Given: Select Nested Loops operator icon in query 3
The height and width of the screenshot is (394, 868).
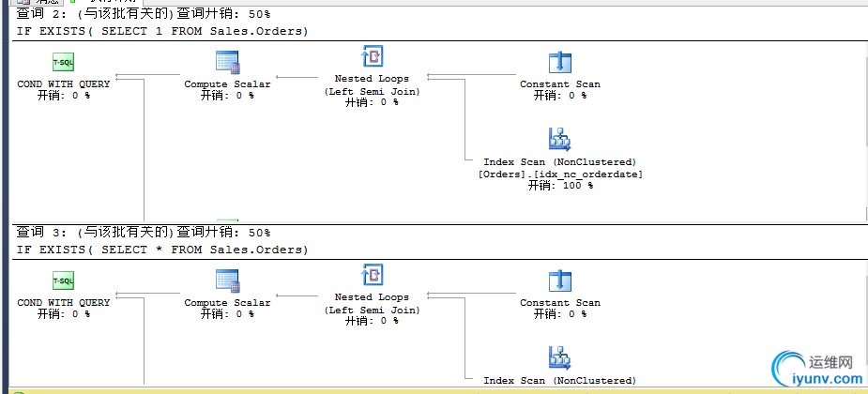Looking at the screenshot, I should tap(373, 275).
